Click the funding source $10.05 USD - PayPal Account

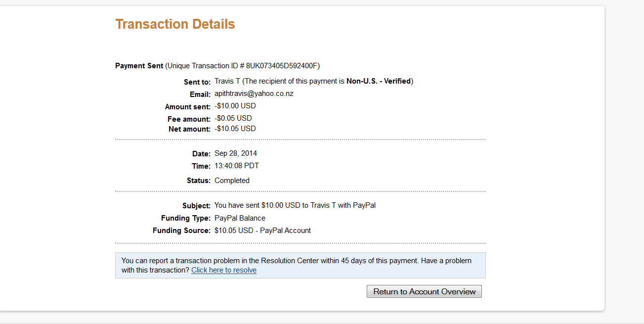pyautogui.click(x=262, y=231)
